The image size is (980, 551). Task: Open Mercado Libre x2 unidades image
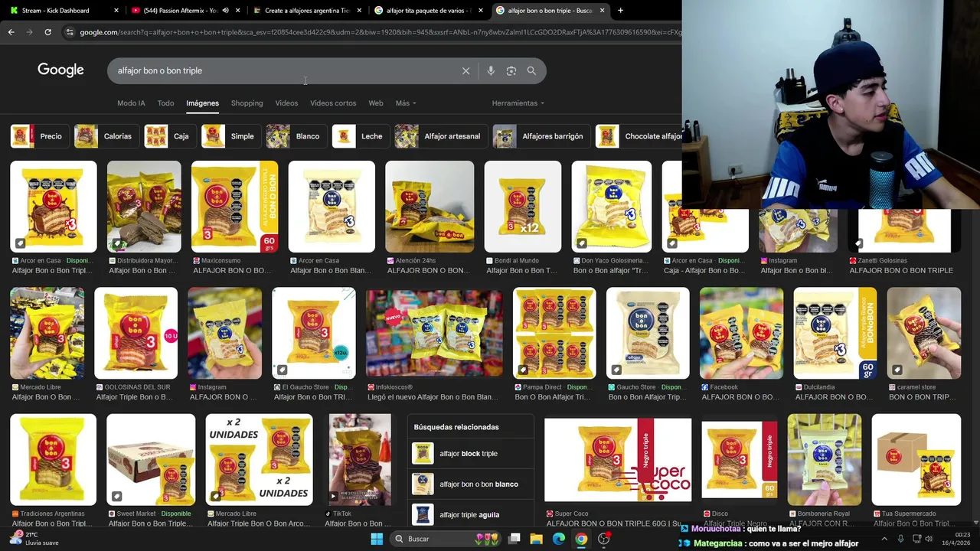[259, 460]
